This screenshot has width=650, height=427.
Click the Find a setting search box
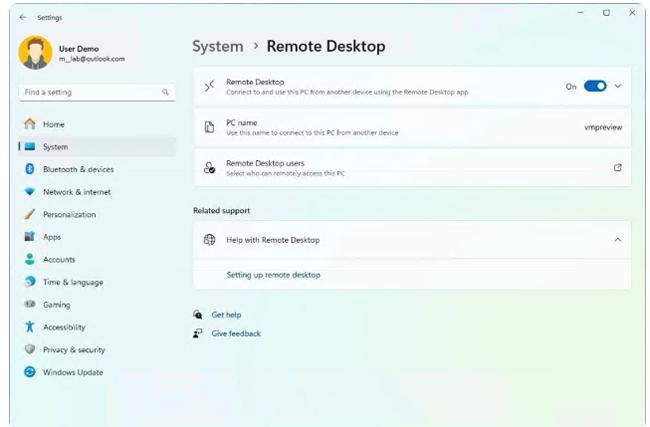(x=88, y=92)
